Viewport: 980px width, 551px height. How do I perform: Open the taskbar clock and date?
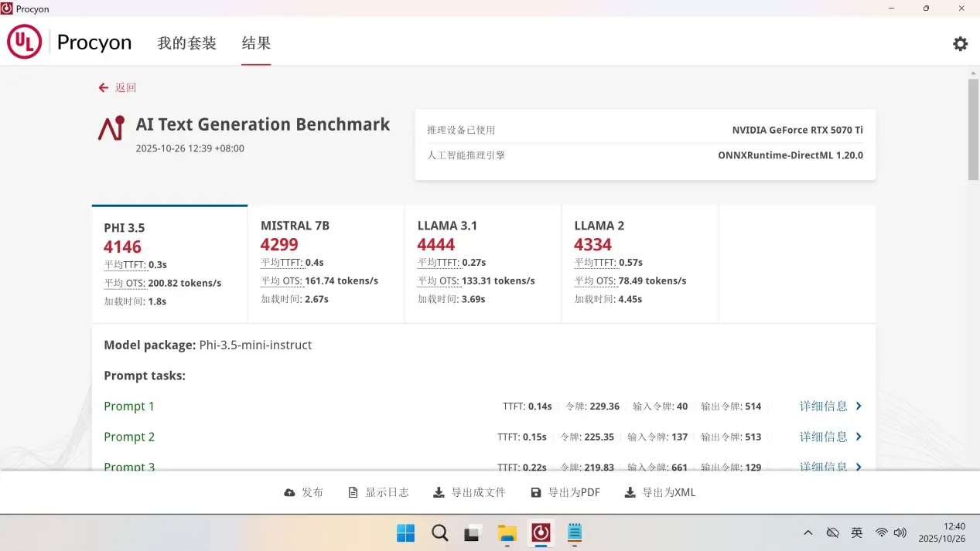[x=942, y=532]
